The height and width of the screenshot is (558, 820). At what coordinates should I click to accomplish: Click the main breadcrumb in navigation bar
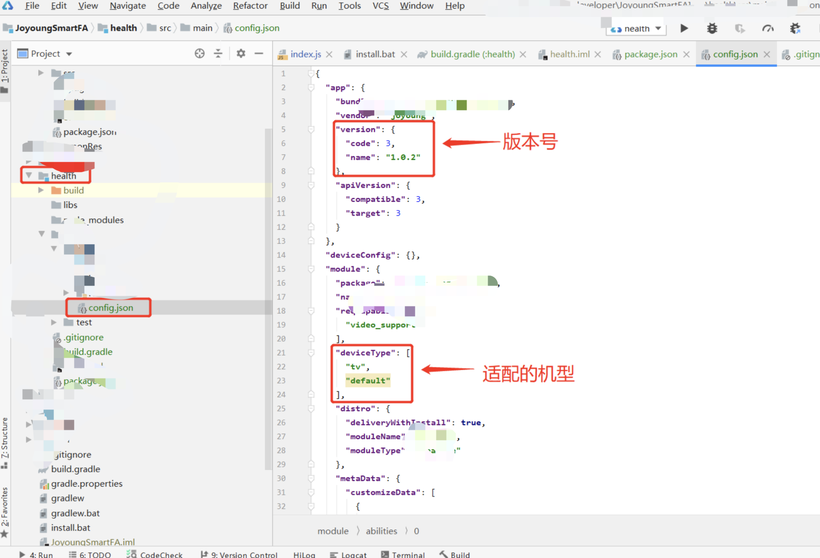coord(202,28)
